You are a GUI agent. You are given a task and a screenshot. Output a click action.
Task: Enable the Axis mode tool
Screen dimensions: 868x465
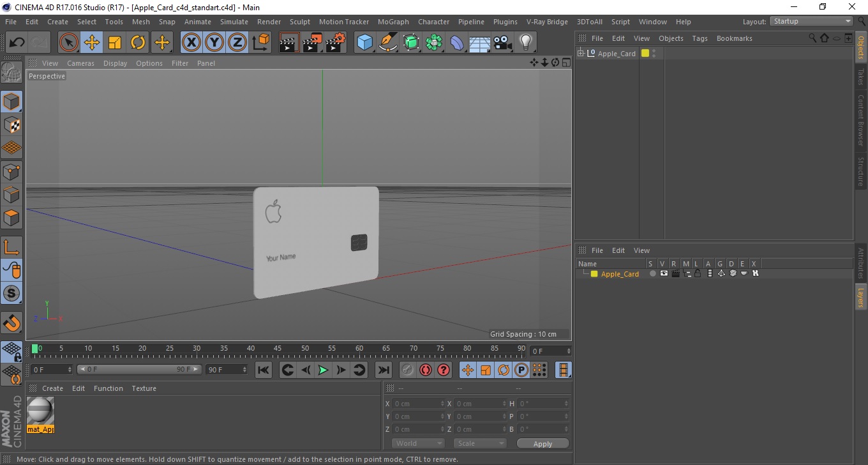(x=11, y=247)
